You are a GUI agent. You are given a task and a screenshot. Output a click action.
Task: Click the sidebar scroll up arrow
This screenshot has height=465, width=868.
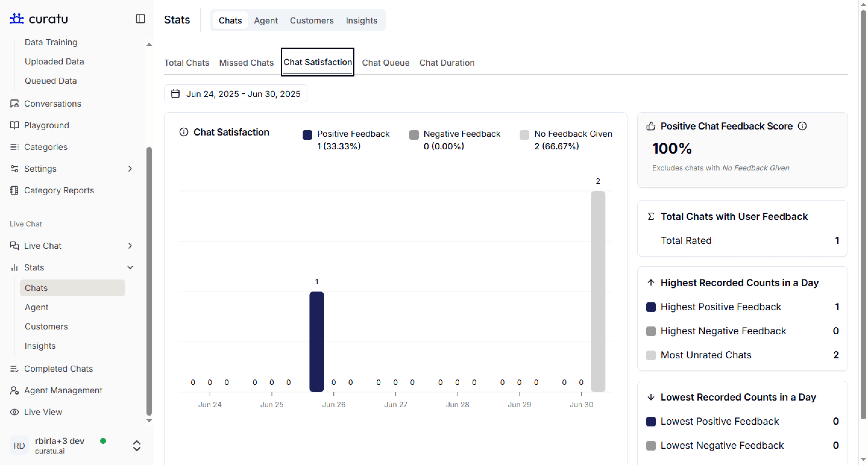pos(149,45)
